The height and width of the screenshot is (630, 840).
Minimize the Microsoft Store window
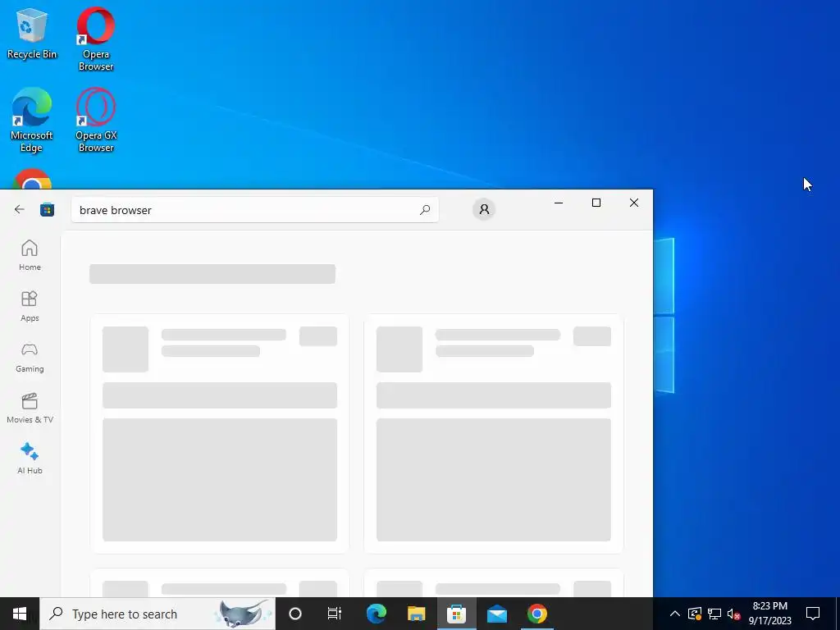coord(558,203)
